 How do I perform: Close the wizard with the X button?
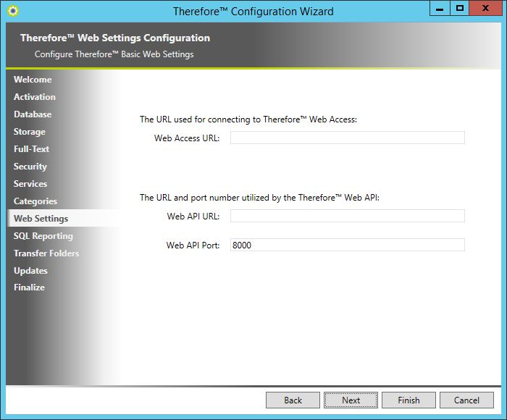(x=485, y=9)
